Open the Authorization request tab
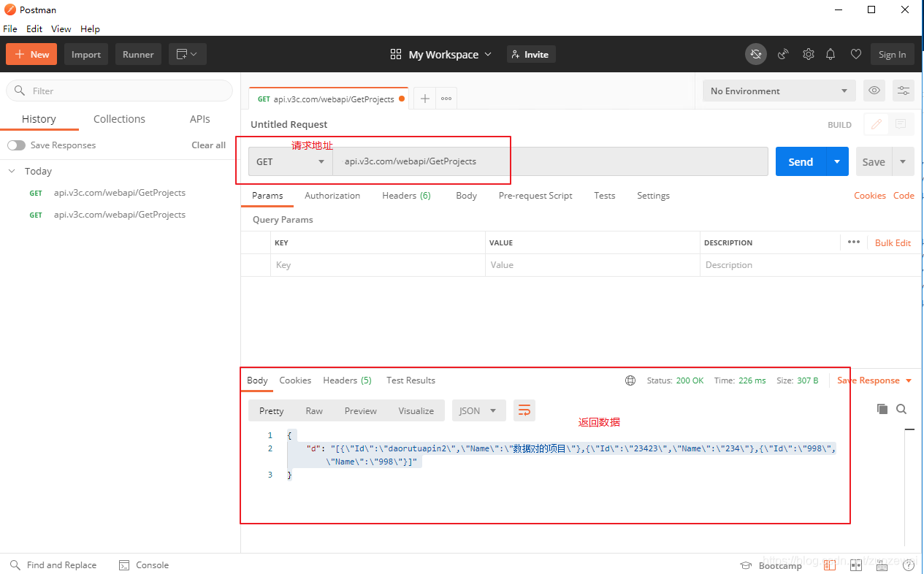The width and height of the screenshot is (924, 574). (332, 196)
